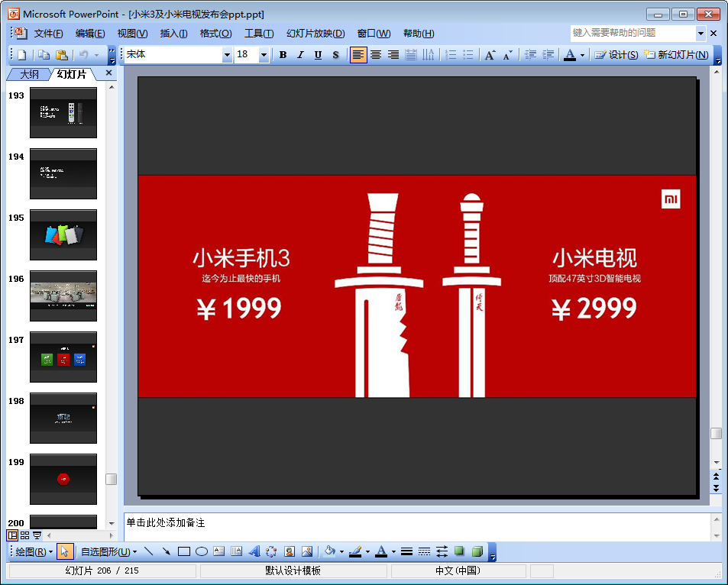Screen dimensions: 728x585
Task: Open the 绘图(R) drawing menu
Action: coord(34,551)
